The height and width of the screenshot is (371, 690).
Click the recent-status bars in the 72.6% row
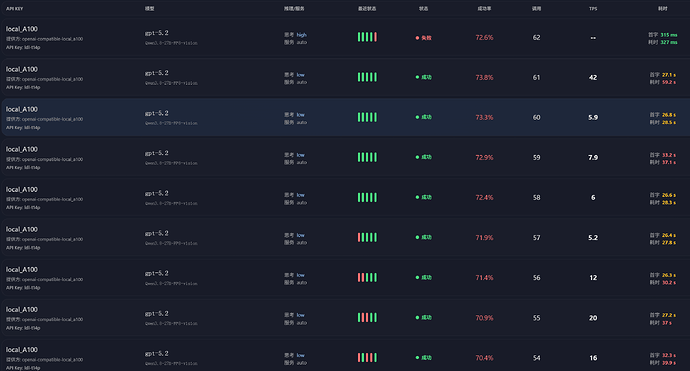point(367,37)
